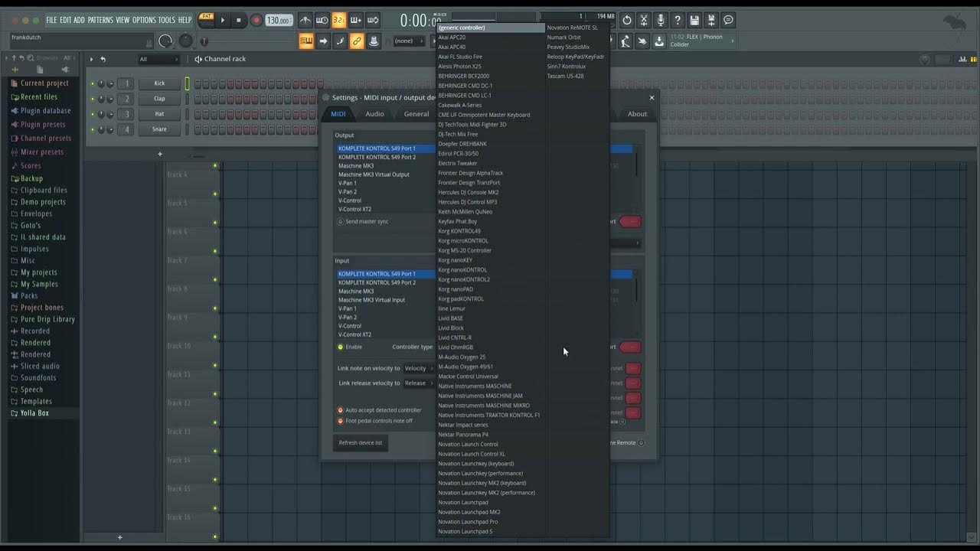Start playback with the Play button
The image size is (980, 551).
(223, 20)
